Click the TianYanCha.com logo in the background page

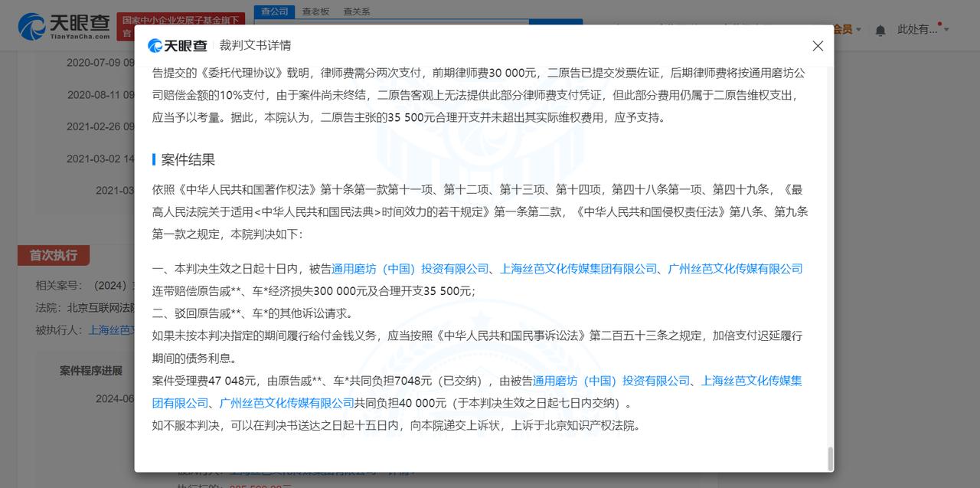pos(64,27)
